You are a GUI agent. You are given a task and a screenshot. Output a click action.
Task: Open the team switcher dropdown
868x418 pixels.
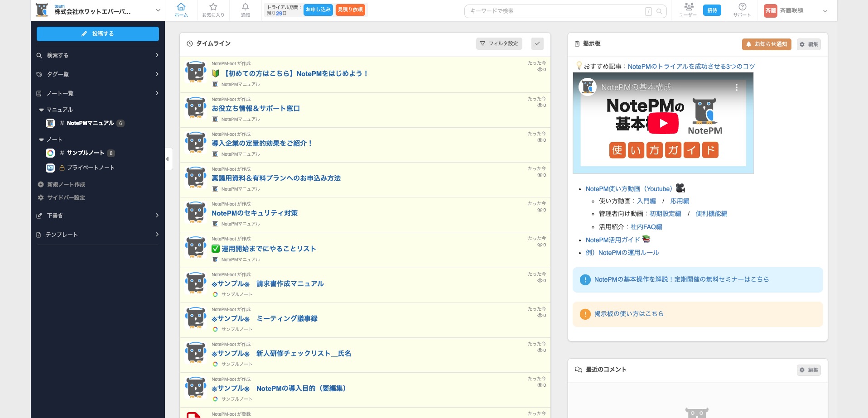tap(158, 10)
